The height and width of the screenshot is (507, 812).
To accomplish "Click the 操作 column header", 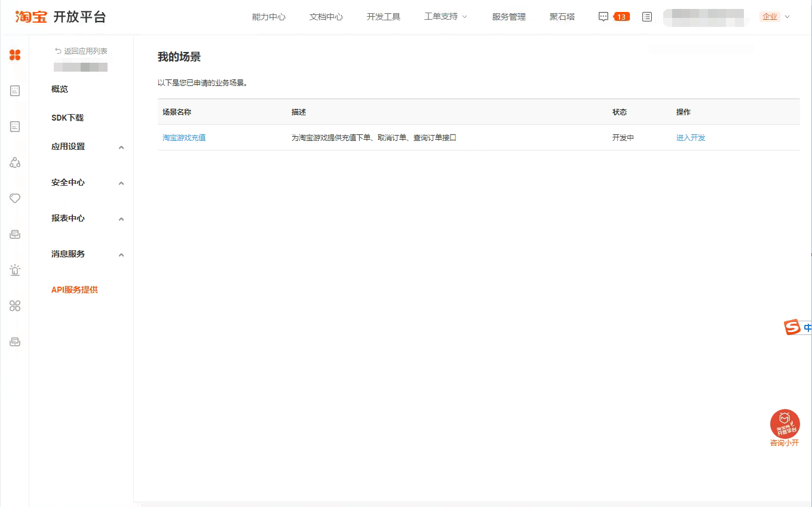I will tap(684, 112).
